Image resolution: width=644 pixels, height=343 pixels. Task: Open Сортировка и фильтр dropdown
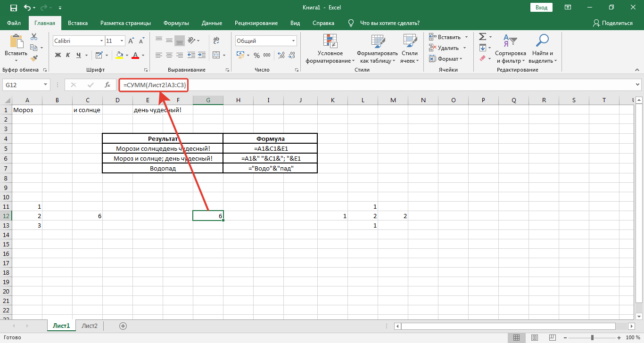510,49
